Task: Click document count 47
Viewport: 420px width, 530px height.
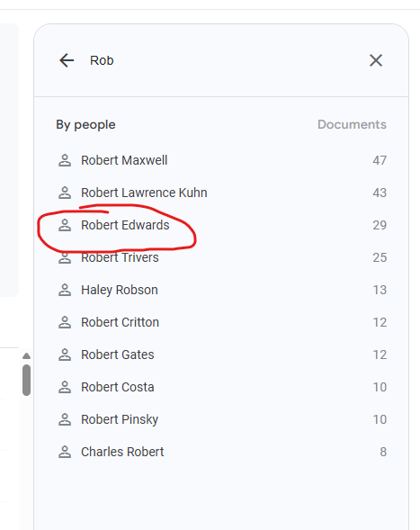Action: pos(380,160)
